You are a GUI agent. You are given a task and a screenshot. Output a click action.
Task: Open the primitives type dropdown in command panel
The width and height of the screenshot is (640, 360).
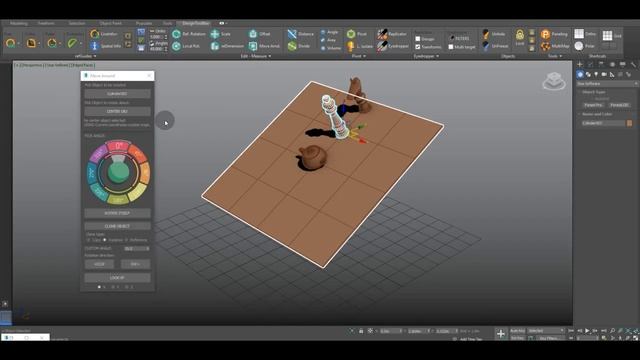(x=607, y=84)
